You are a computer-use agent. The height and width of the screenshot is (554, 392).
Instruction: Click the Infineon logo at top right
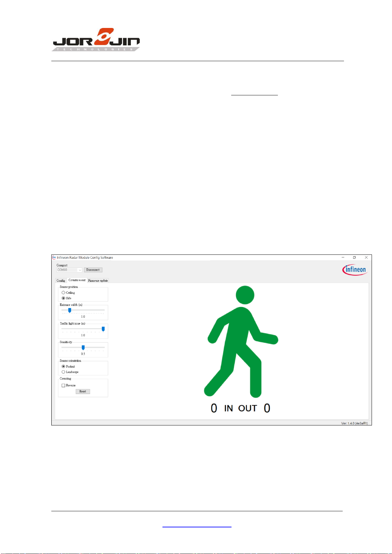[x=355, y=270]
